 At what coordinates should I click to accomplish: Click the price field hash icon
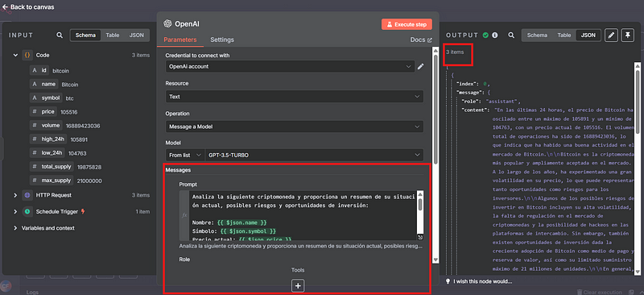pos(35,111)
